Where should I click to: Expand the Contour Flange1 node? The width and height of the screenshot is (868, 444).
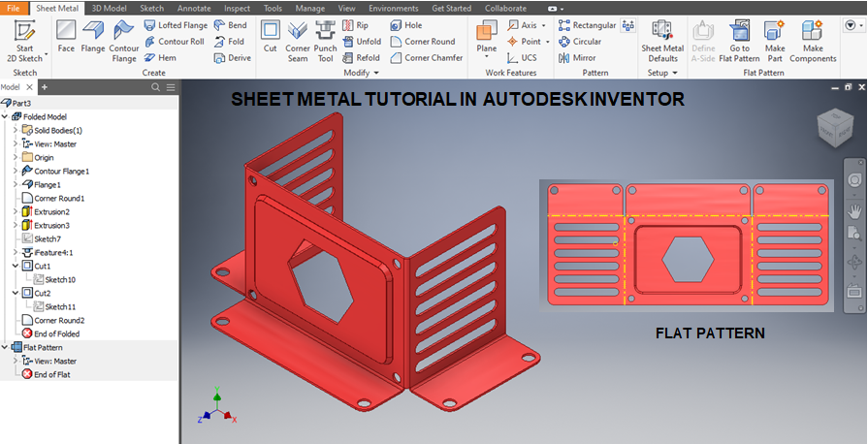pos(16,171)
